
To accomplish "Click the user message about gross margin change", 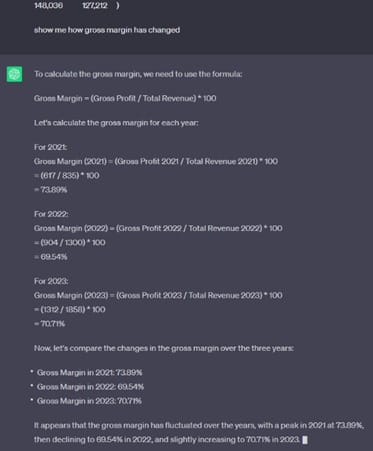I will pos(107,30).
